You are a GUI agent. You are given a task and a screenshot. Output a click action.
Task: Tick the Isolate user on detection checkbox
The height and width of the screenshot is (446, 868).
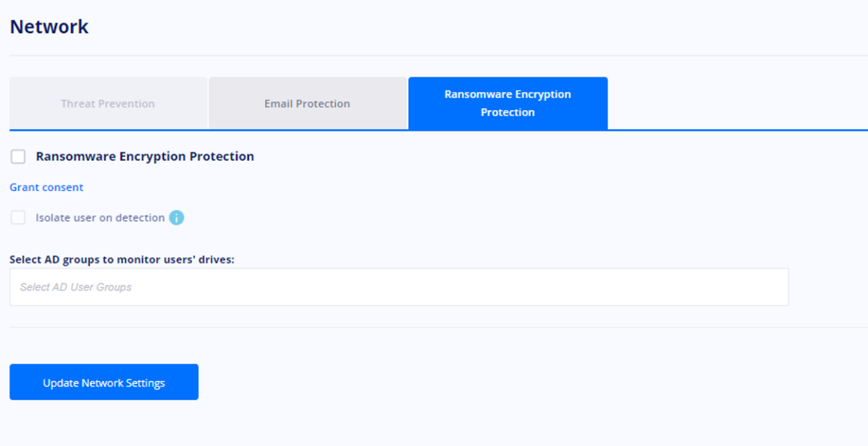coord(18,218)
